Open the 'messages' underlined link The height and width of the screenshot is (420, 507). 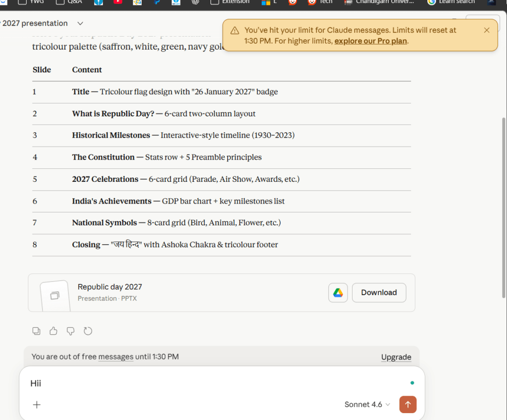[x=116, y=357]
